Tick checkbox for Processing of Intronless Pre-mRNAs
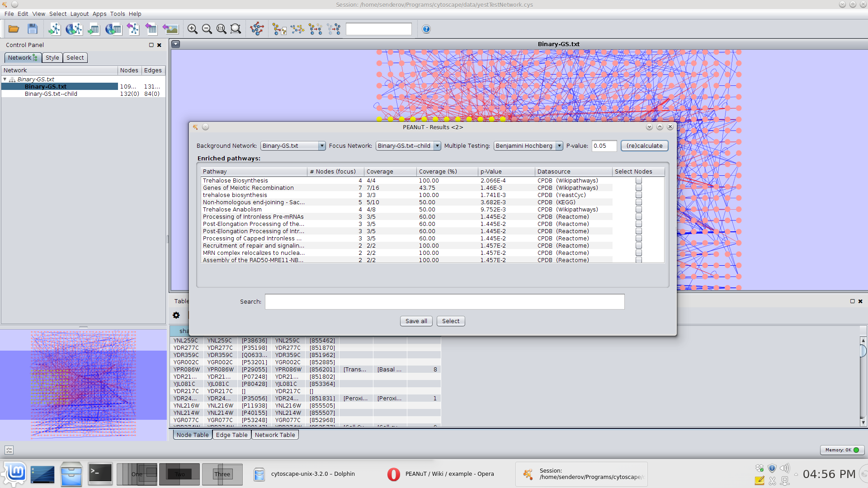Viewport: 868px width, 488px height. point(639,216)
